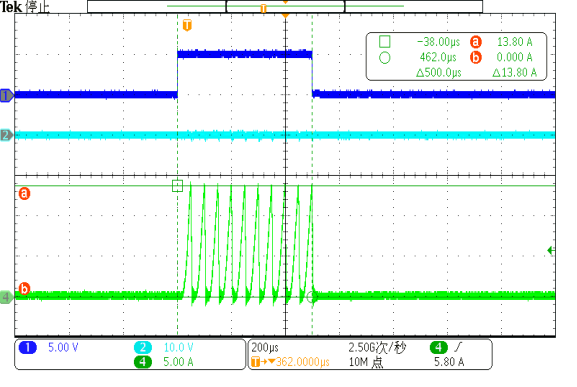Click the waveform record overview bar at the top
The image size is (577, 387).
pyautogui.click(x=285, y=7)
